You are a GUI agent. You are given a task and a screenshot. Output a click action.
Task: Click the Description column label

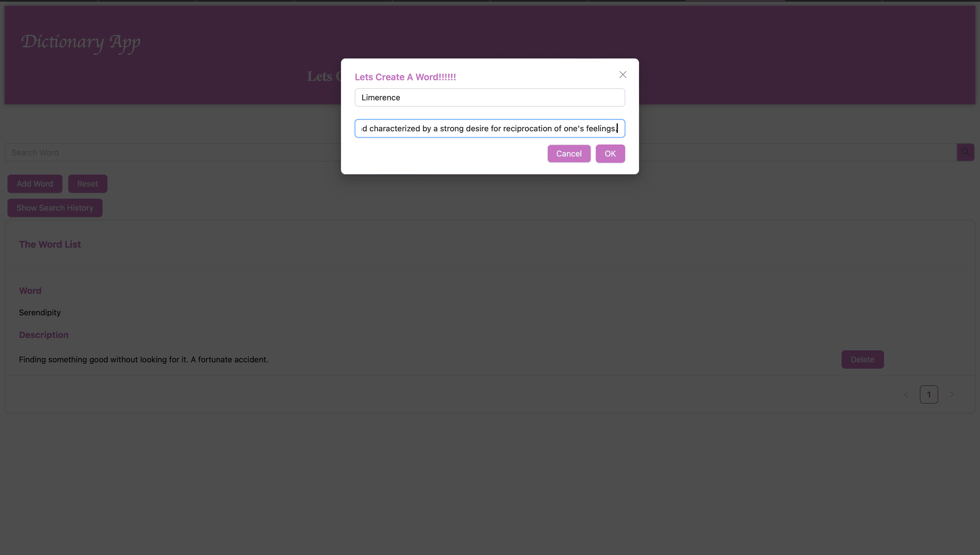point(44,335)
